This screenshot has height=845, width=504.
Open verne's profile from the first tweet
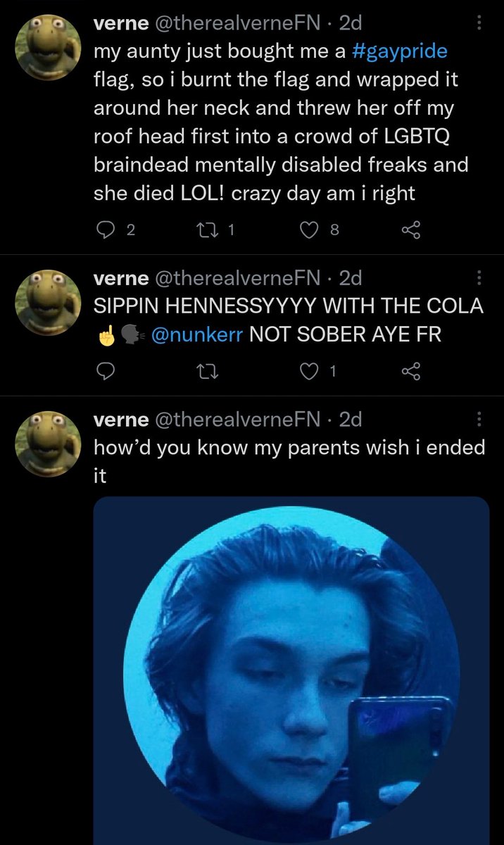[121, 23]
